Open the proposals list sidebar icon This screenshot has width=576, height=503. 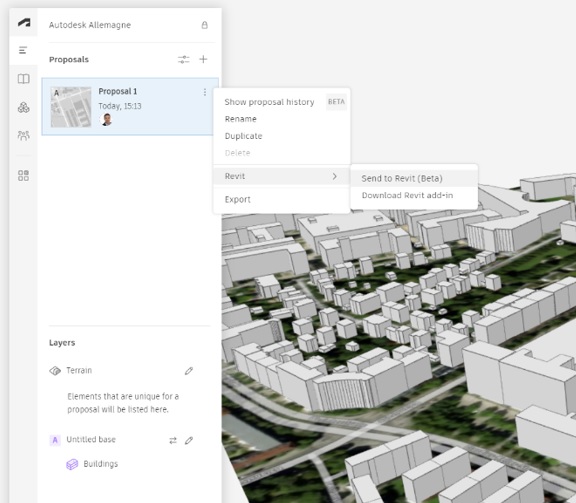click(x=23, y=50)
